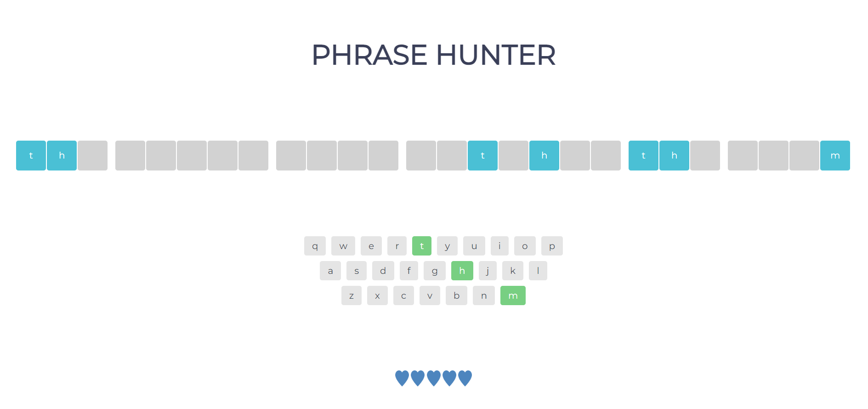Choose the letter p key
The image size is (868, 409).
coord(552,246)
